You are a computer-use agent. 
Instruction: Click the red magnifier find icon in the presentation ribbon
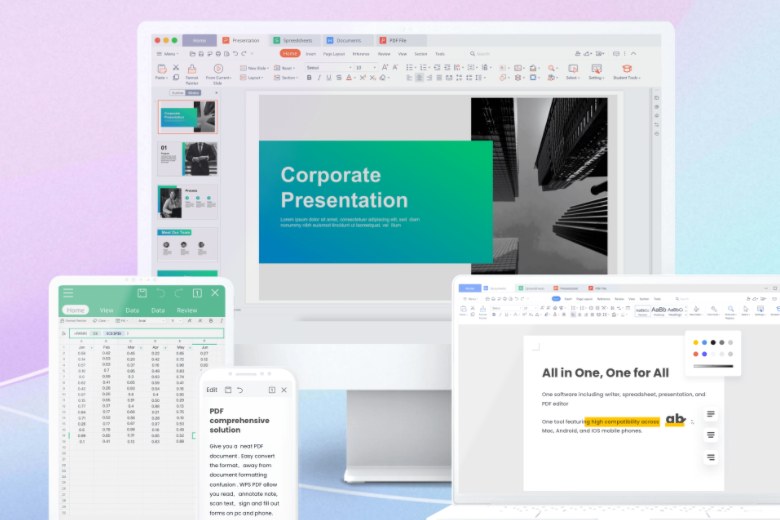(552, 68)
